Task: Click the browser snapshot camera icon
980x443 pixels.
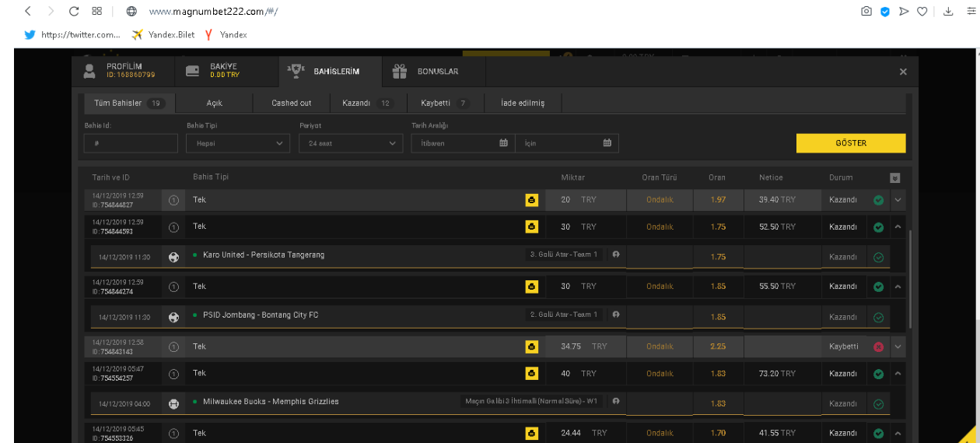Action: click(866, 11)
